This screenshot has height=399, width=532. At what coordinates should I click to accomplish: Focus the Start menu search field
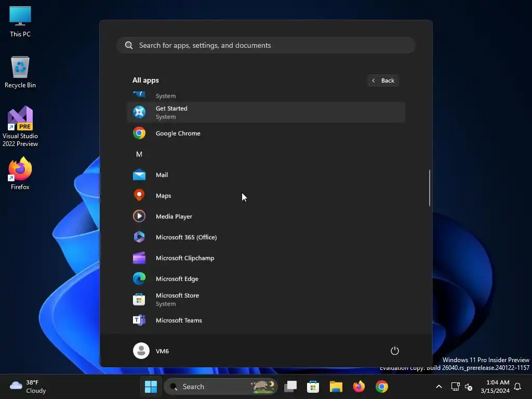coord(266,45)
